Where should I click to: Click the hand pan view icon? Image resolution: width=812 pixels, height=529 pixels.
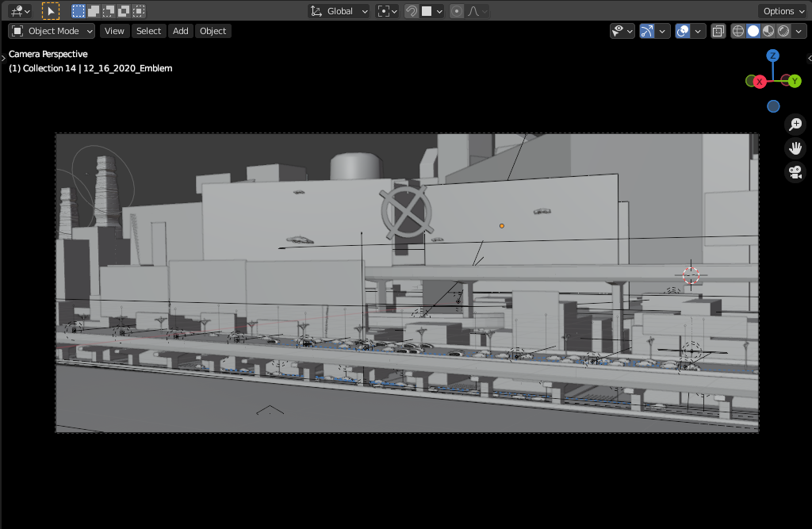[795, 148]
